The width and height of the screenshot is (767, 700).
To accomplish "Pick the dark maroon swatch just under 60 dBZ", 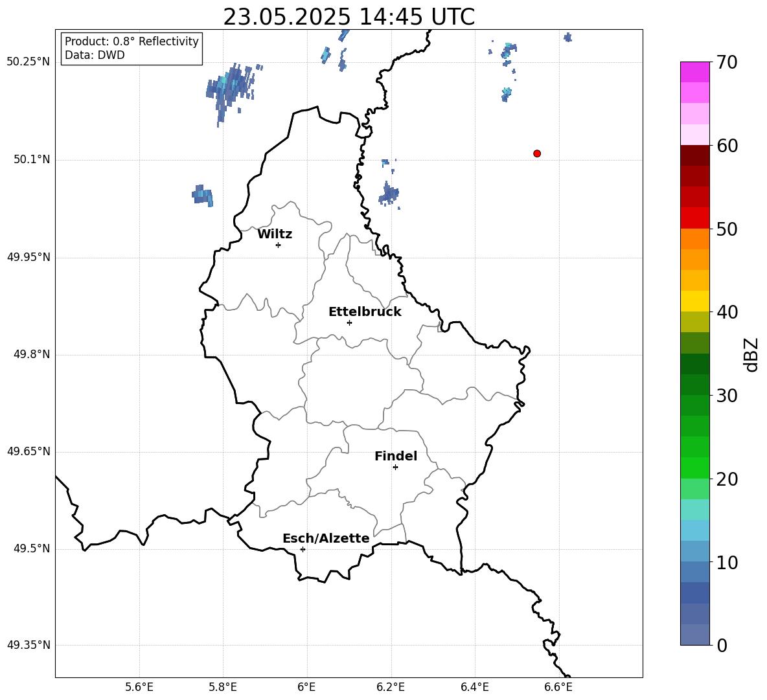I will tap(694, 155).
